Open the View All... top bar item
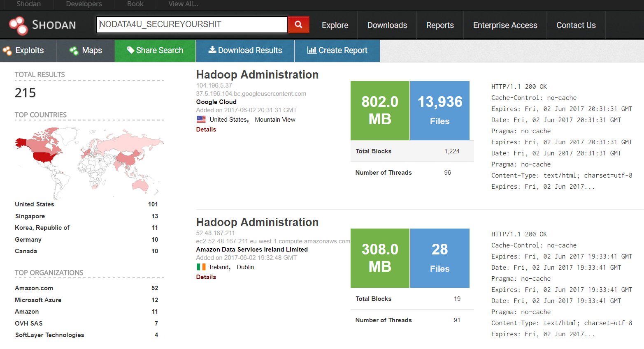This screenshot has height=349, width=644. [184, 4]
